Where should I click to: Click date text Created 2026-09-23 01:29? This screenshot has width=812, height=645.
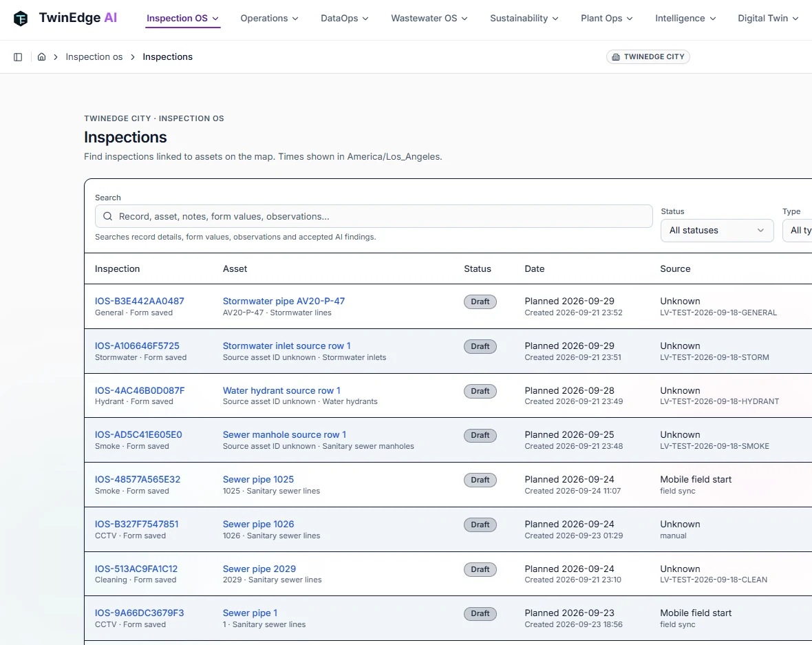coord(574,536)
